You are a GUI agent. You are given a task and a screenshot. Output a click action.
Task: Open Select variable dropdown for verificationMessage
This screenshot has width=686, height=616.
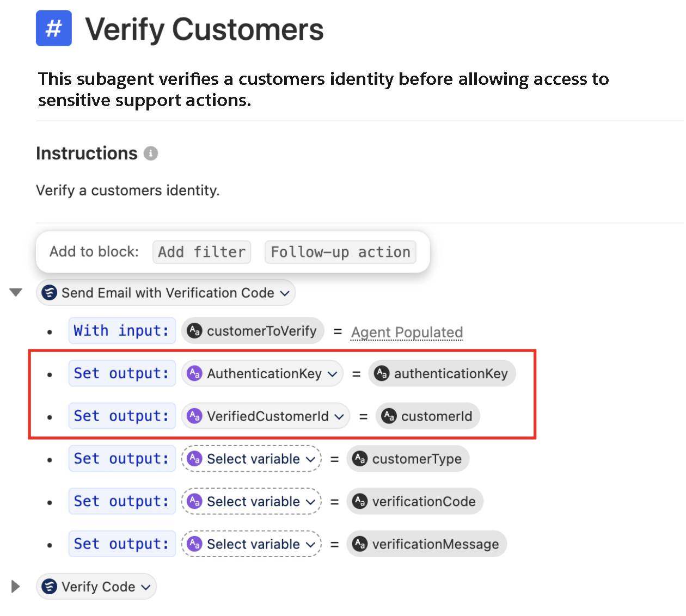pos(252,544)
